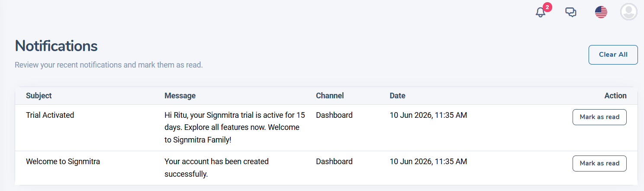
Task: Click the Message column header
Action: (x=180, y=96)
